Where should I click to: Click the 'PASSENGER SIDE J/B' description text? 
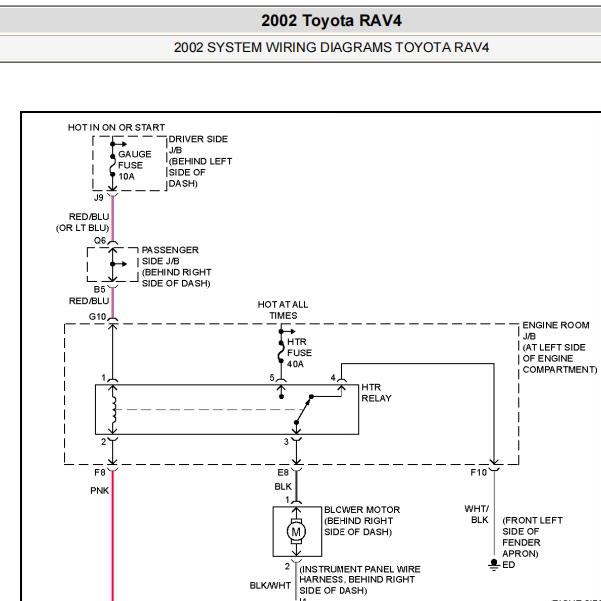[176, 266]
